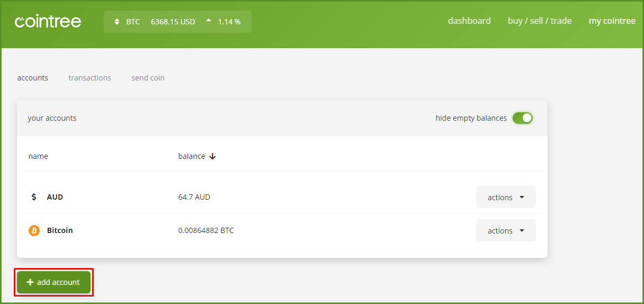644x304 pixels.
Task: Click the balance sort arrow icon
Action: (x=212, y=156)
